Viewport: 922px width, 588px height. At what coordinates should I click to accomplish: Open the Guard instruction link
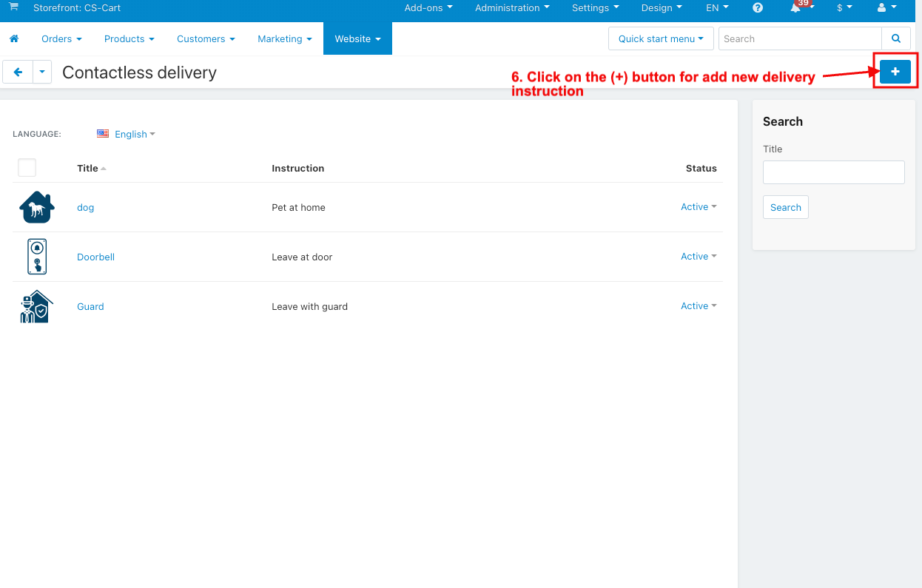90,307
